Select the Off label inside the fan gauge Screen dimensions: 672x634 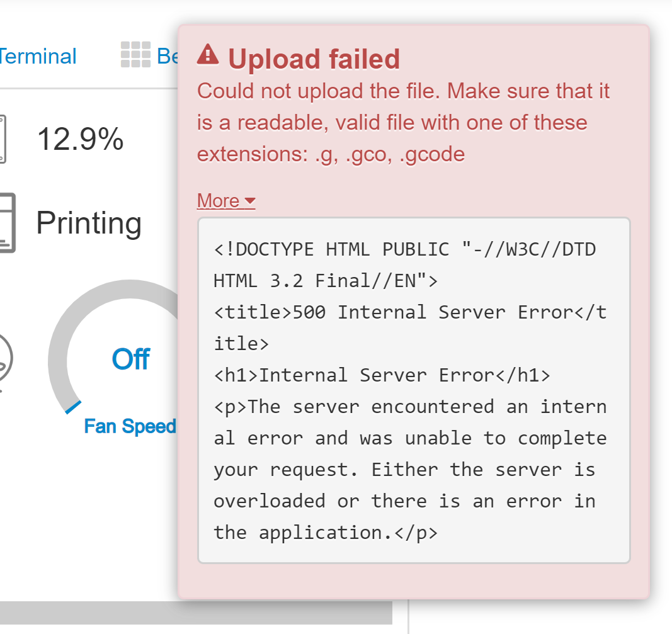click(x=130, y=359)
